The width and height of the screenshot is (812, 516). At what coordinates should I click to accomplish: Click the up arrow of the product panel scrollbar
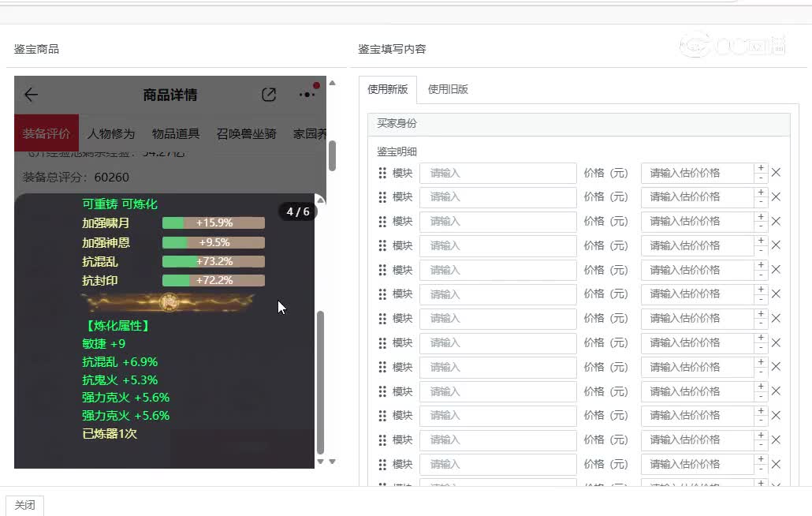pyautogui.click(x=333, y=83)
